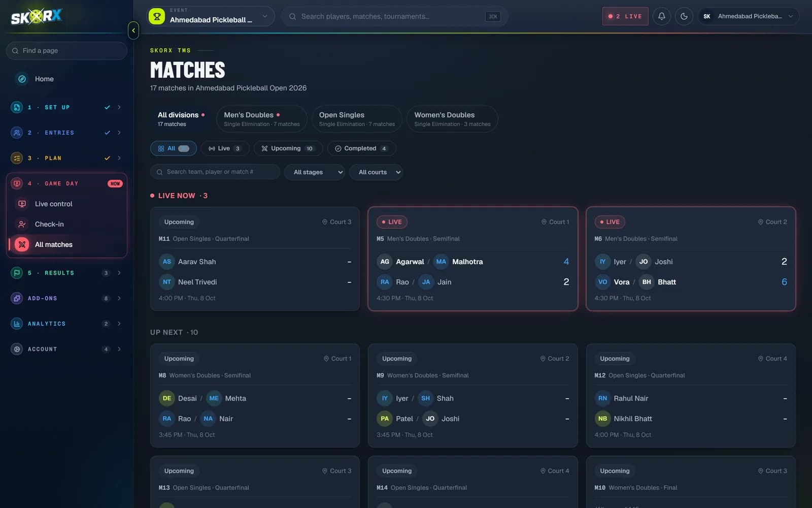
Task: Select the Women's Doubles division tab
Action: 452,119
